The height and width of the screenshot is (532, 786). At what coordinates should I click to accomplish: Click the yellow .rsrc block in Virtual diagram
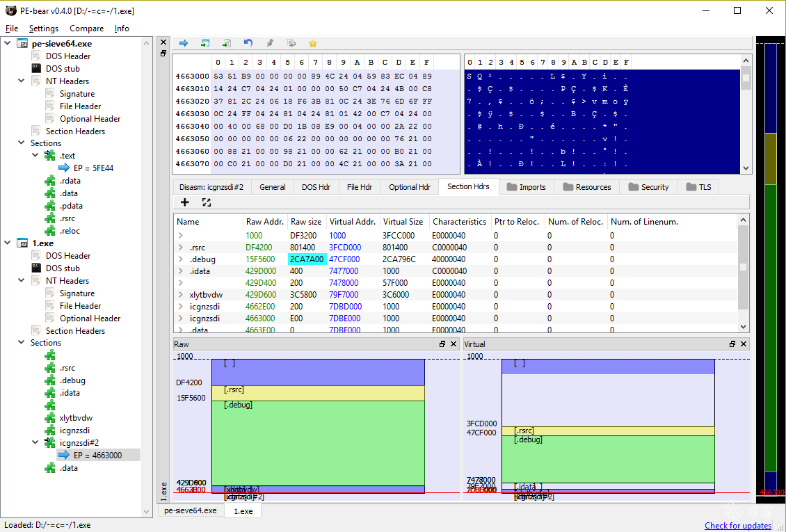point(608,430)
